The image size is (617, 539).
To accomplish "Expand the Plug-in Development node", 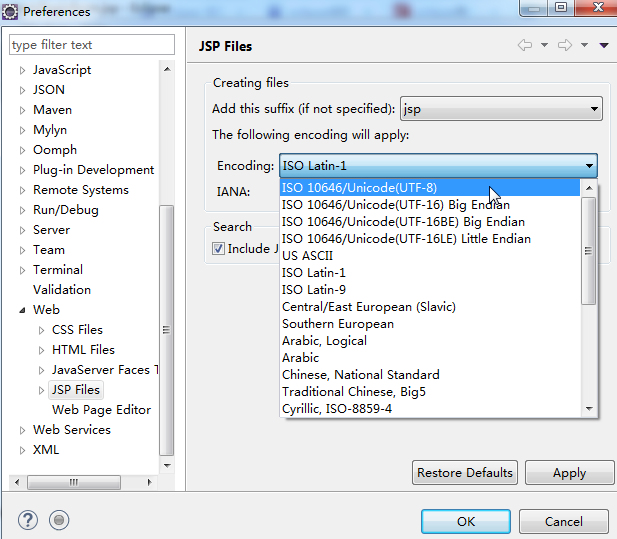I will coord(22,170).
